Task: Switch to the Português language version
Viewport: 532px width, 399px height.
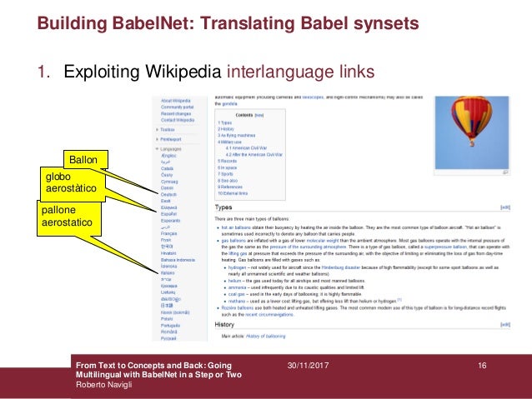Action: click(x=170, y=326)
